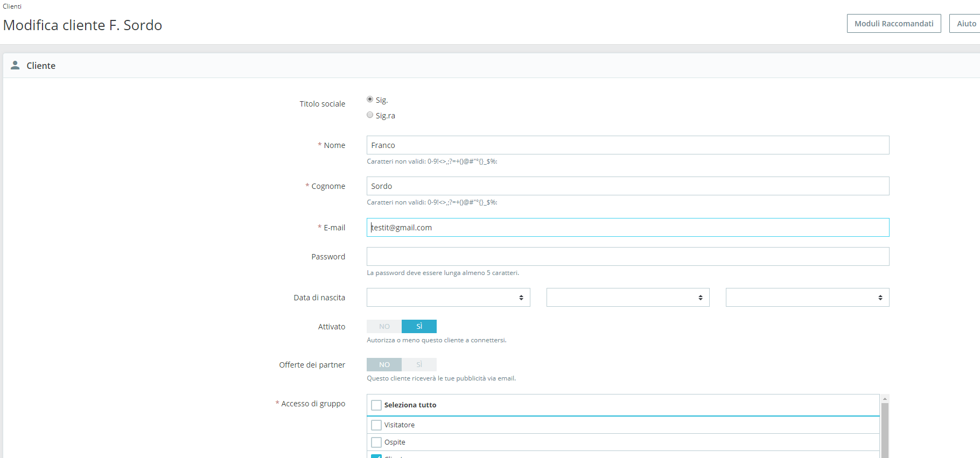Set Offerte dei partner to NO
The image size is (980, 458).
[x=384, y=365]
